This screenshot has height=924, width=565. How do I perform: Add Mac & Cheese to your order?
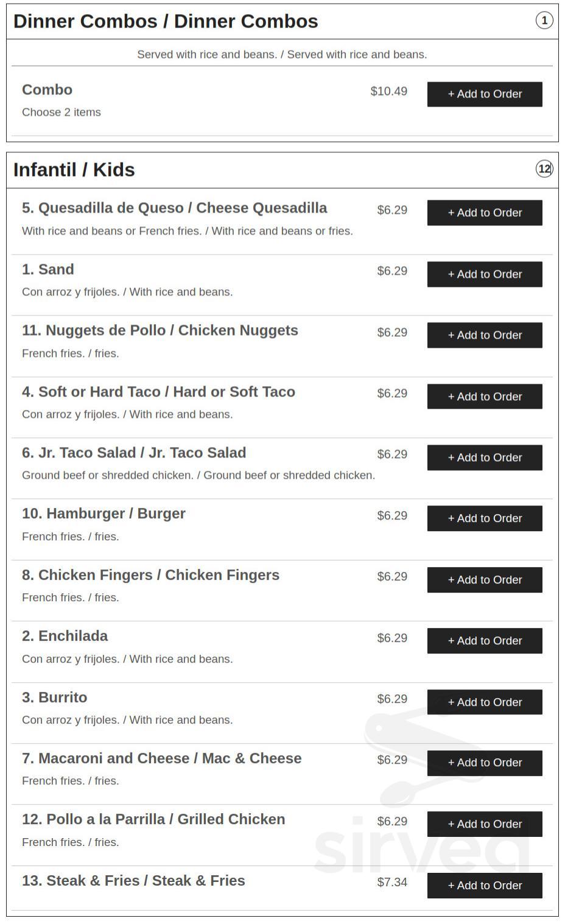click(x=484, y=763)
